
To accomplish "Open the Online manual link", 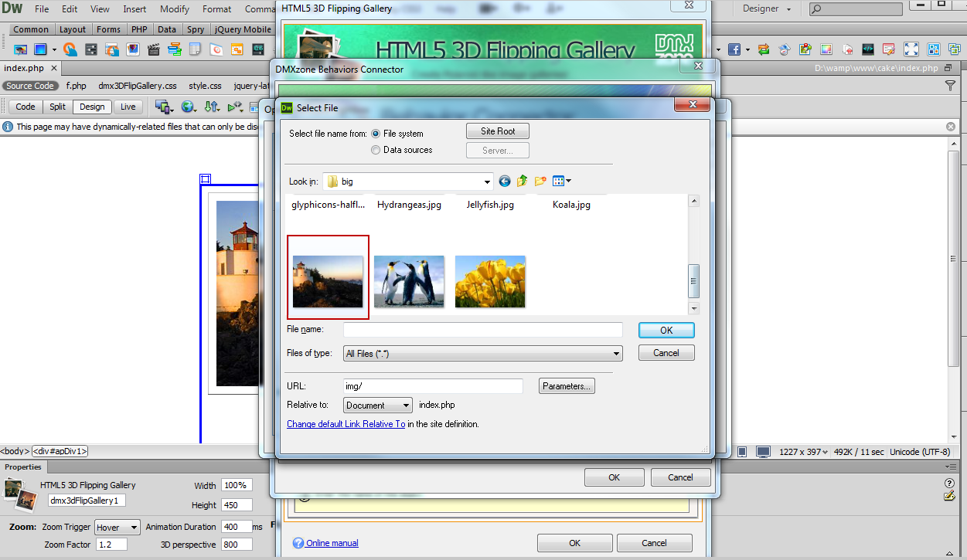I will click(332, 543).
